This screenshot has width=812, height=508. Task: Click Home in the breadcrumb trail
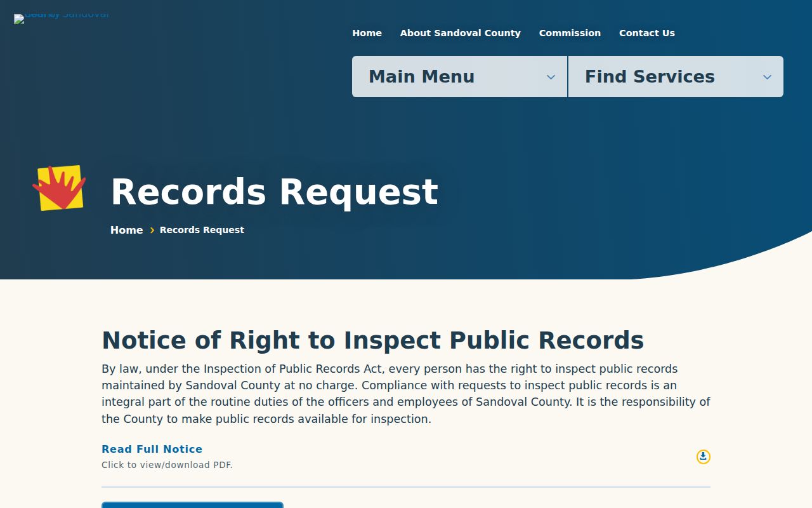coord(127,230)
